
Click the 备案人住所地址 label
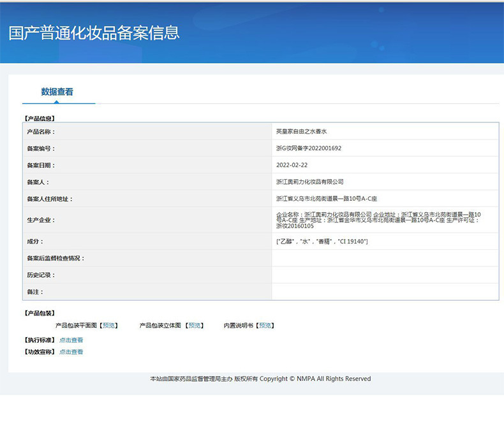click(50, 199)
